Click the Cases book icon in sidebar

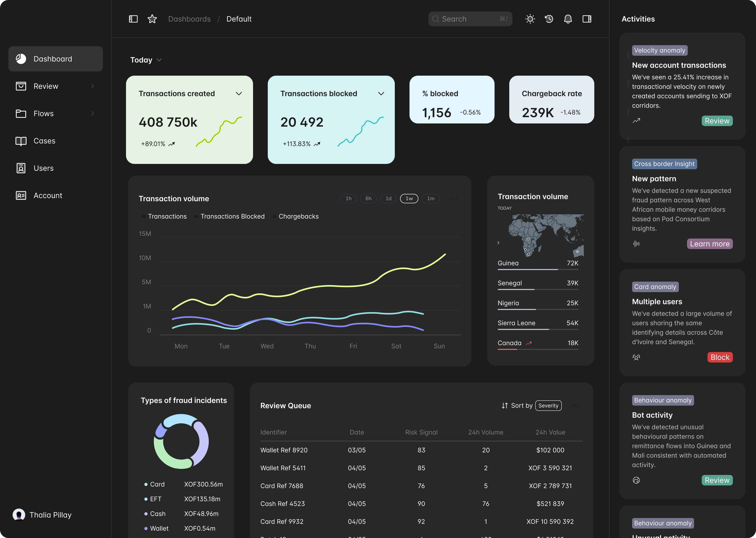pyautogui.click(x=21, y=141)
